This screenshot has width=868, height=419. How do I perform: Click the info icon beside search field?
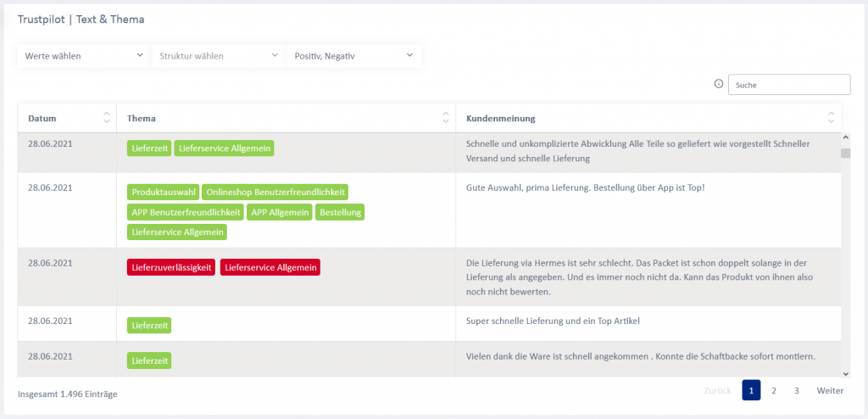(719, 84)
